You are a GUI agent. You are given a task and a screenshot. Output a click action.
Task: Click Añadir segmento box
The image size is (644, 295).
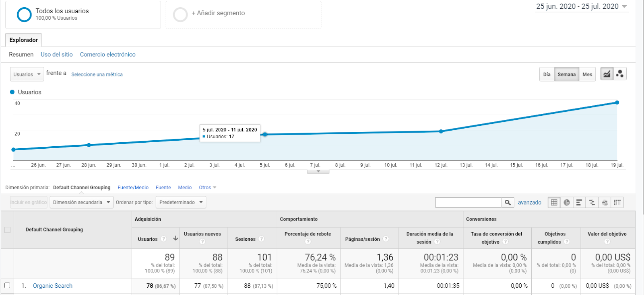point(244,14)
